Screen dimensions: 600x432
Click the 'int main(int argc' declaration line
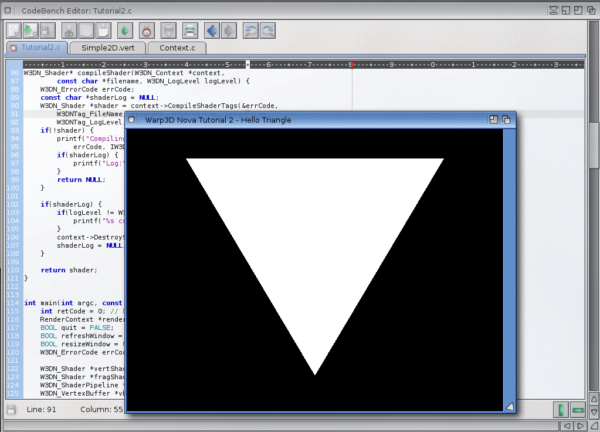coord(73,303)
